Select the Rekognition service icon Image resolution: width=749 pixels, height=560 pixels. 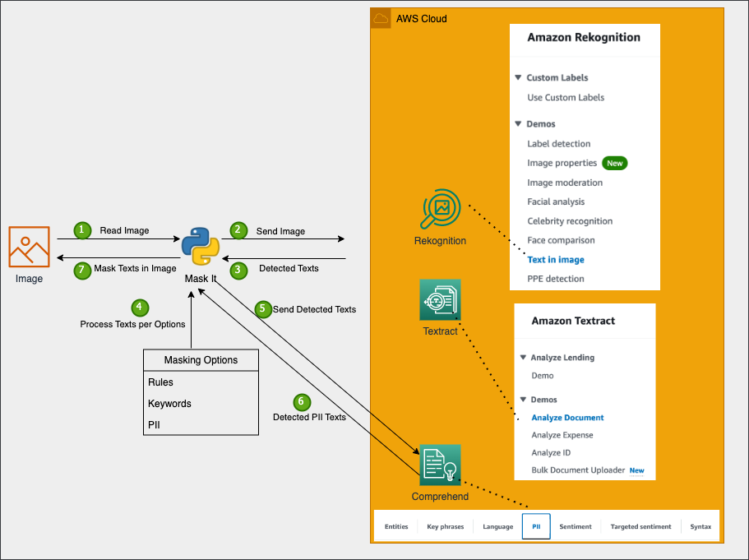pyautogui.click(x=441, y=209)
